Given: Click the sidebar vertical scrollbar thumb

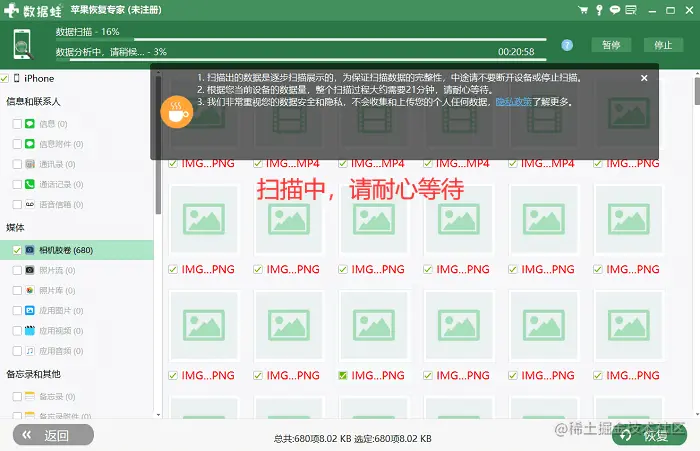Looking at the screenshot, I should tap(158, 147).
